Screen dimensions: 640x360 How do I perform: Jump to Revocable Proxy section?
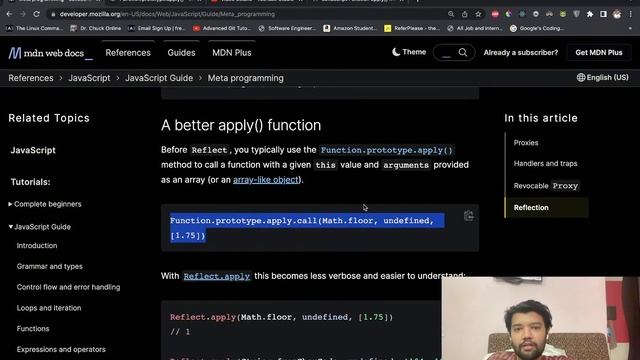(x=546, y=186)
